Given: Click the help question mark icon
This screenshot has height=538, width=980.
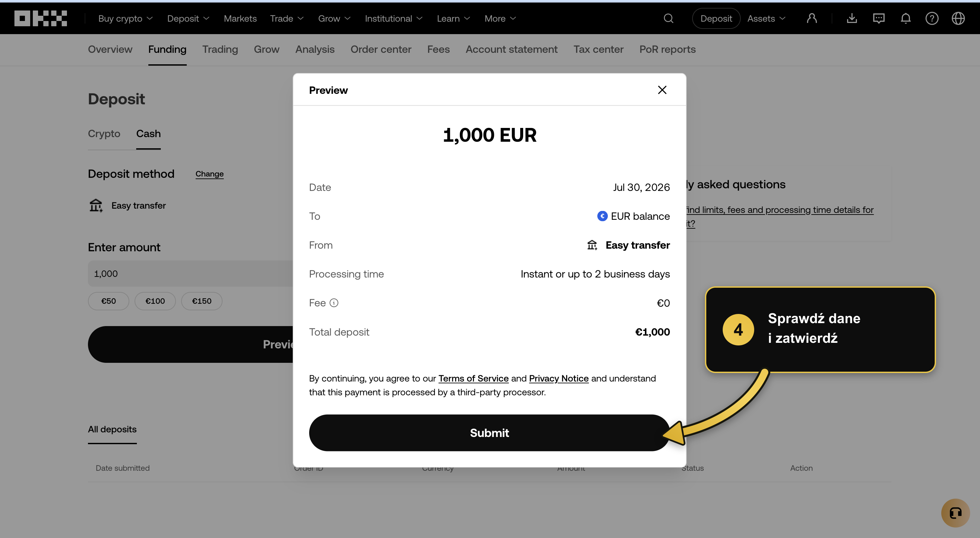Looking at the screenshot, I should (x=932, y=18).
